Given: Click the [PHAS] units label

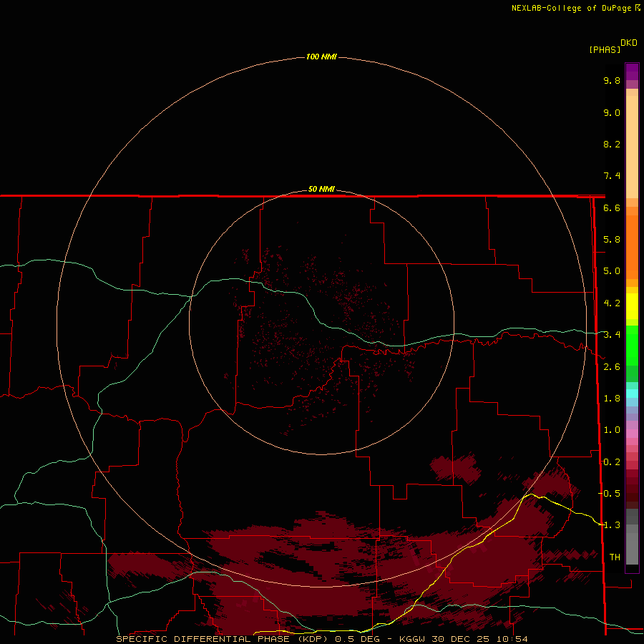Looking at the screenshot, I should pyautogui.click(x=605, y=50).
